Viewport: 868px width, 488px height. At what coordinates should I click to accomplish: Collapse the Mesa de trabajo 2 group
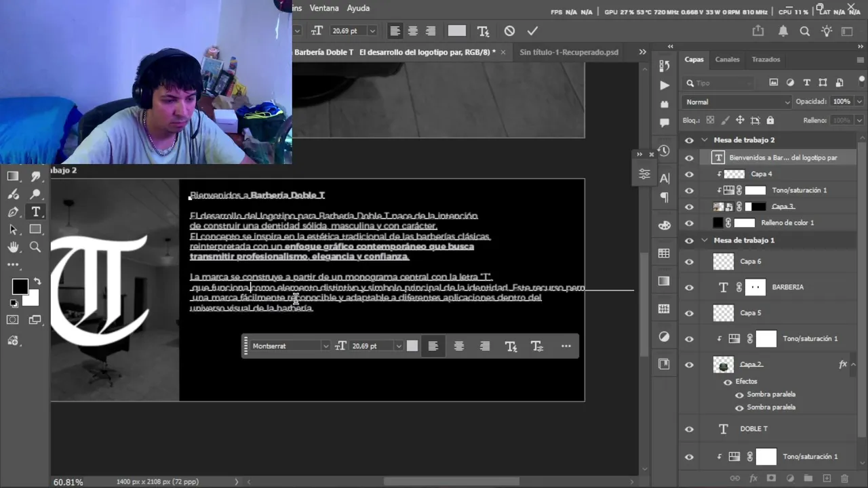705,140
